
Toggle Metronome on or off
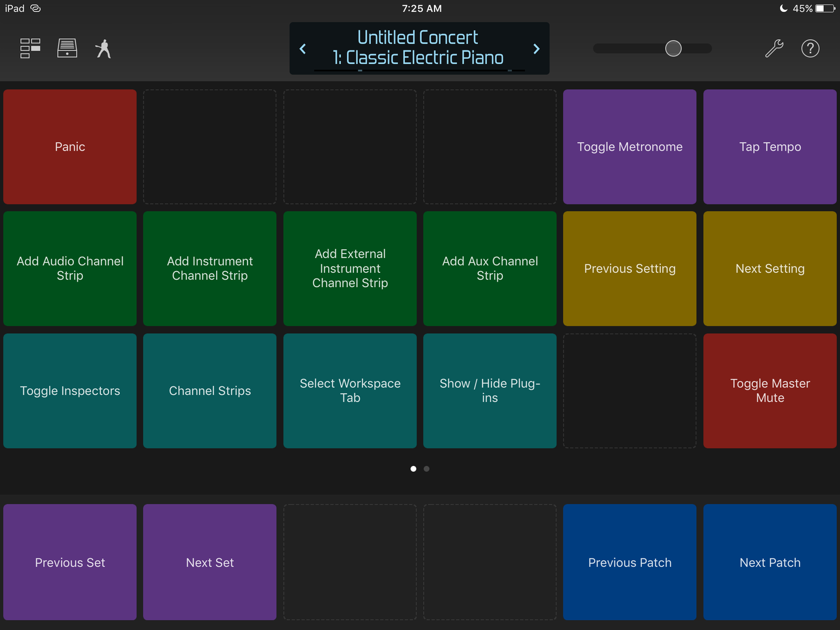[x=629, y=147]
